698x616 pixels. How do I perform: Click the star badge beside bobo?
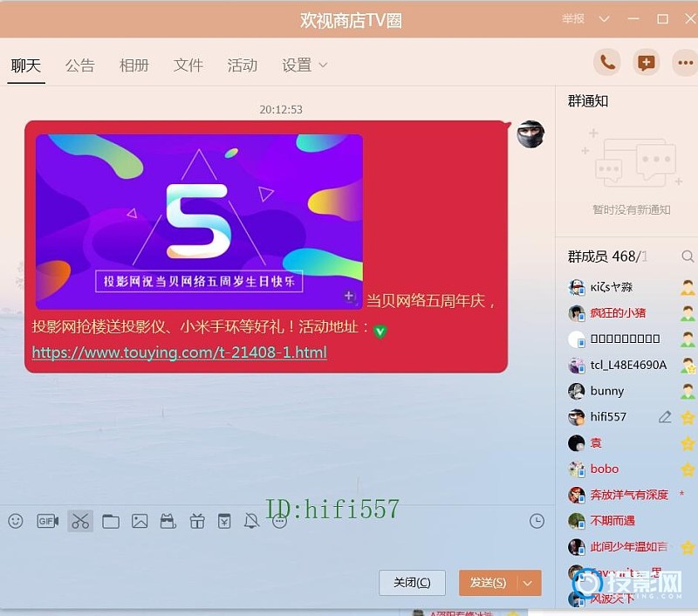coord(688,469)
